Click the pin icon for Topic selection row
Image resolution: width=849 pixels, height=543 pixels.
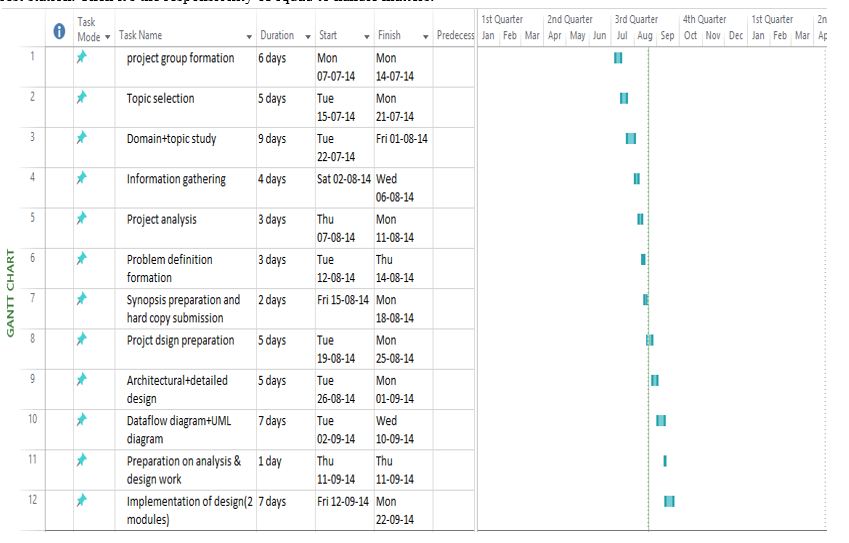pyautogui.click(x=82, y=97)
